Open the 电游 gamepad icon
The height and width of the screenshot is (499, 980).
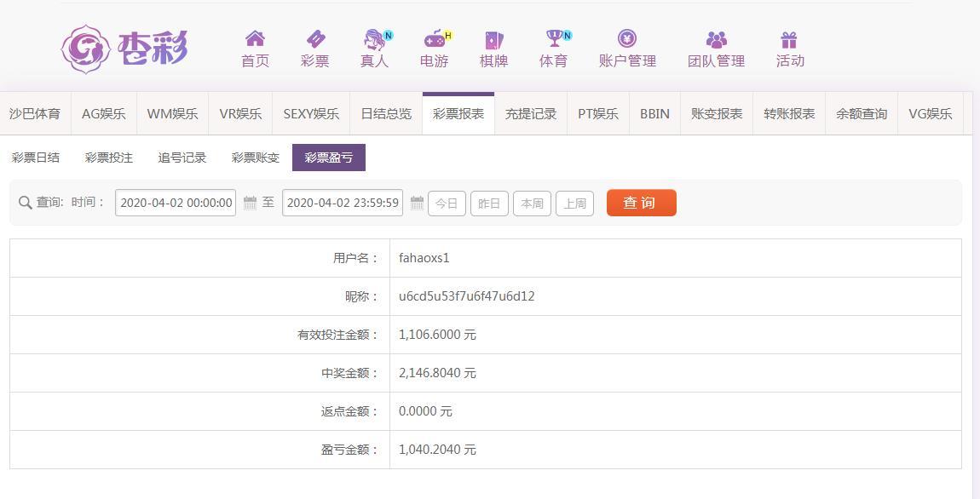point(435,38)
